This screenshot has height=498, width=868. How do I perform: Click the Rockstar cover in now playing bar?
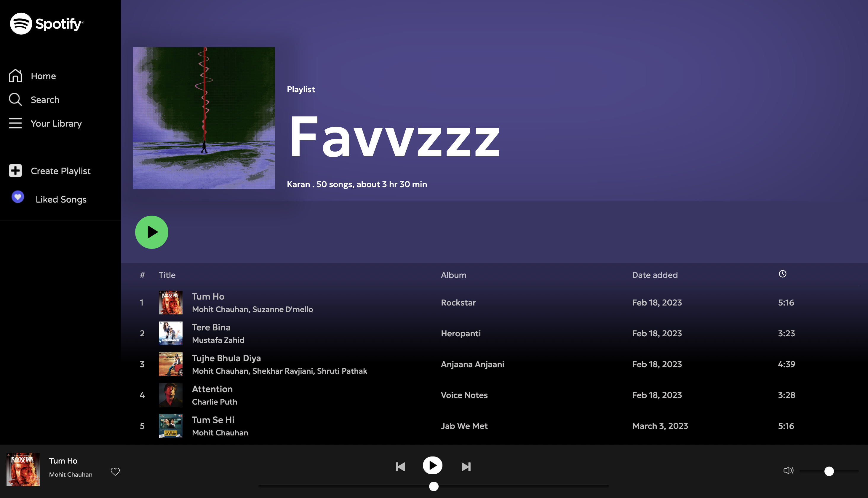click(23, 470)
